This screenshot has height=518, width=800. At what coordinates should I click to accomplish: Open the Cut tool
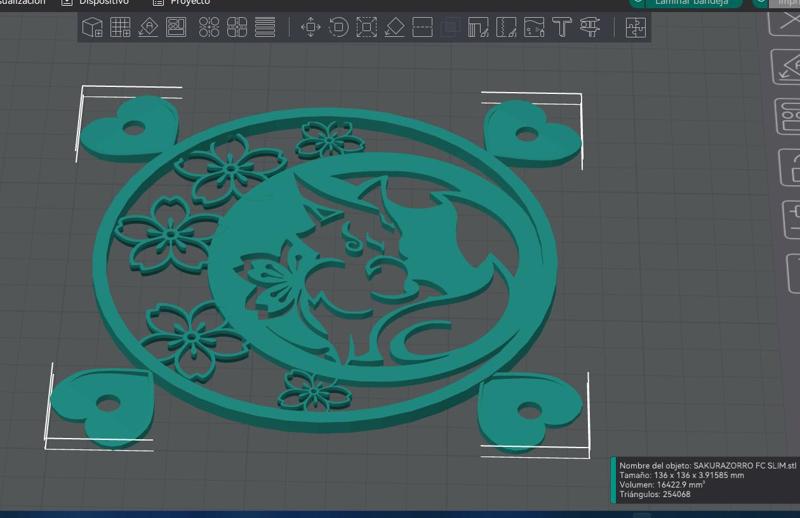coord(423,28)
